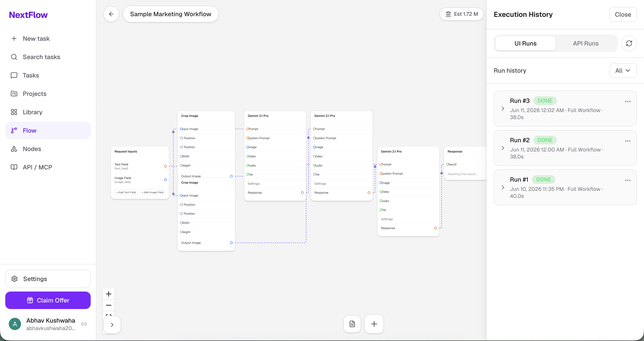
Task: Open the document notes icon button
Action: (352, 324)
